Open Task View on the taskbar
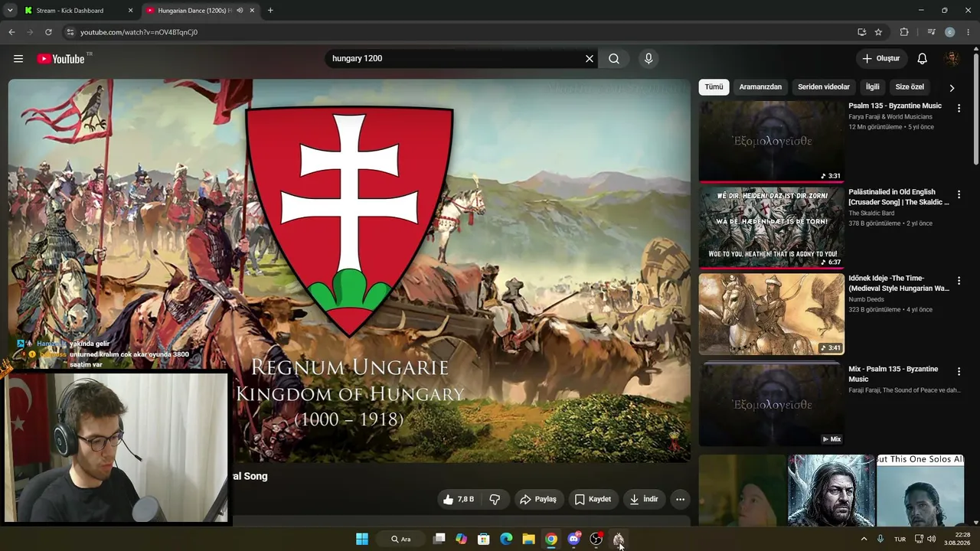This screenshot has width=980, height=551. tap(439, 540)
